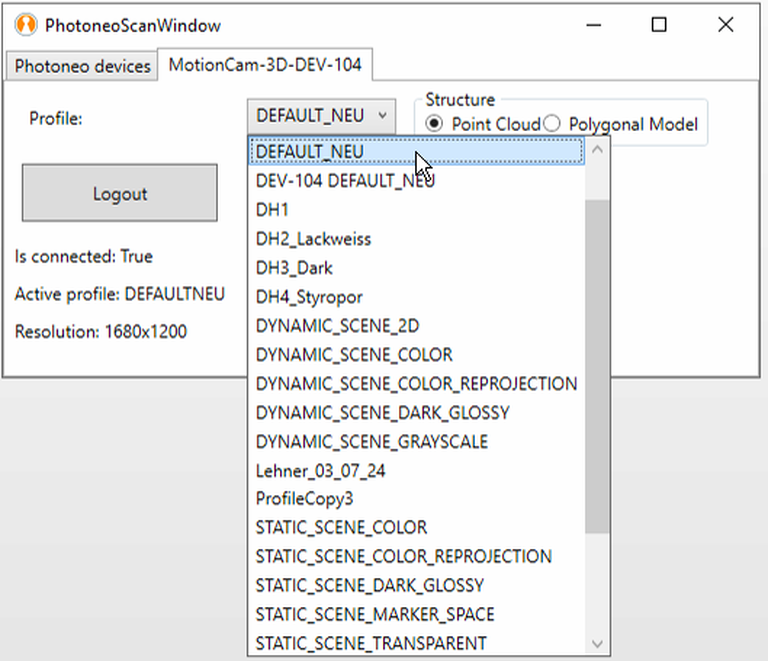Click the dropdown list scroll down arrow

(x=597, y=643)
